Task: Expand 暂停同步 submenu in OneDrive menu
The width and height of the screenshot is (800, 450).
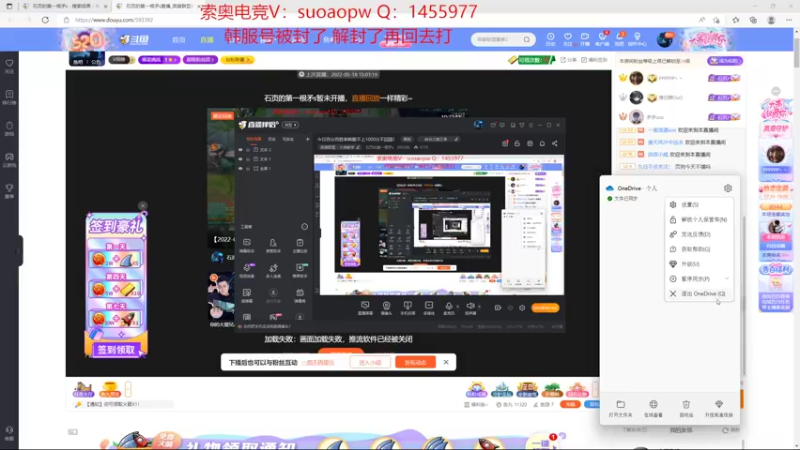Action: pyautogui.click(x=699, y=279)
